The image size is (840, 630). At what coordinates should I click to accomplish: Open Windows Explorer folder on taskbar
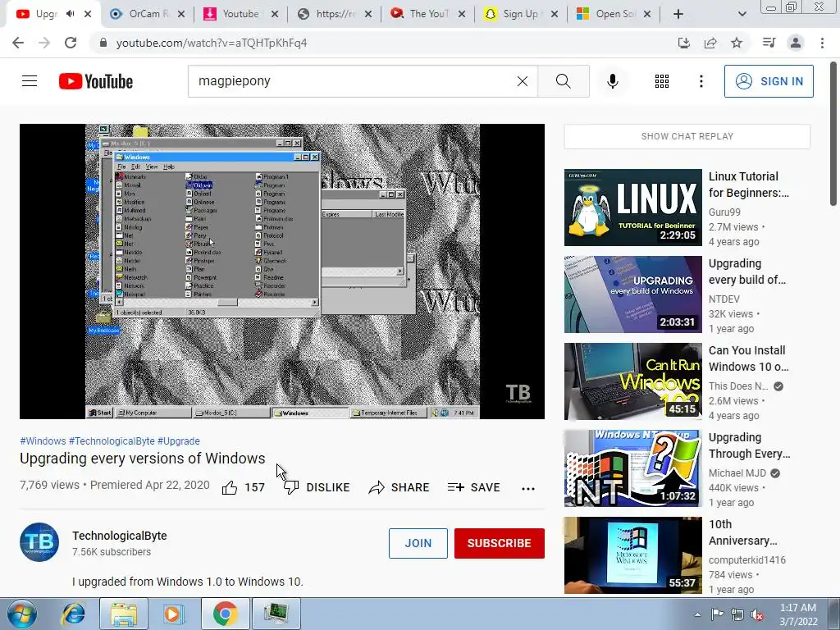point(124,614)
